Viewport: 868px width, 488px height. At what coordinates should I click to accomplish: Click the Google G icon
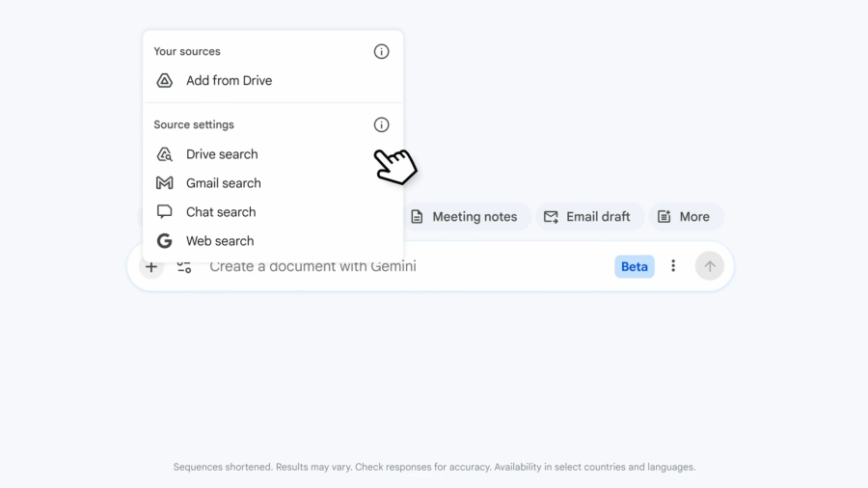pyautogui.click(x=165, y=241)
